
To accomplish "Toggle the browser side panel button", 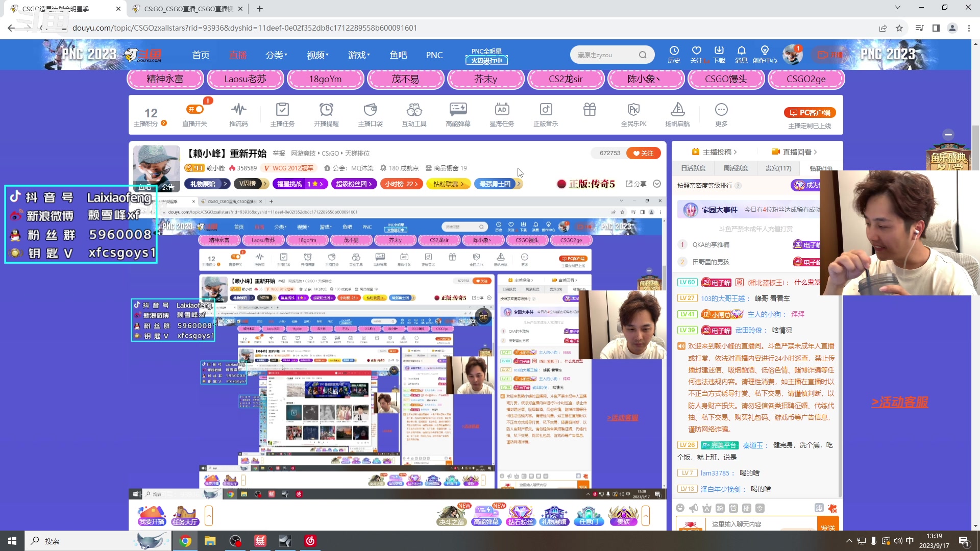I will click(936, 28).
